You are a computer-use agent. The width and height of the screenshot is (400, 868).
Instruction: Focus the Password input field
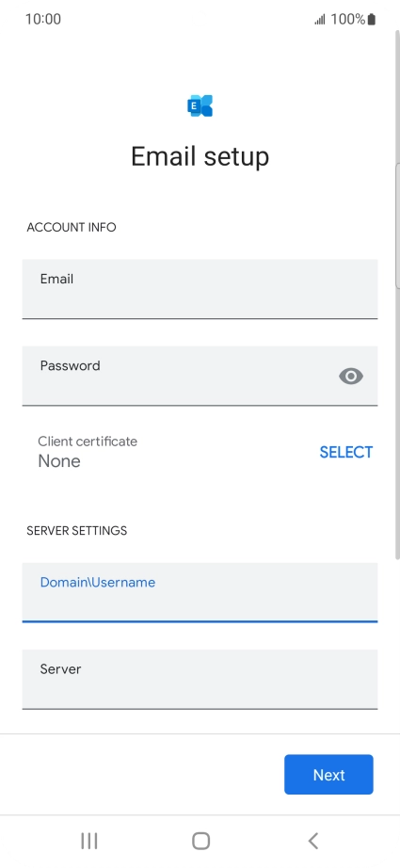click(x=200, y=376)
